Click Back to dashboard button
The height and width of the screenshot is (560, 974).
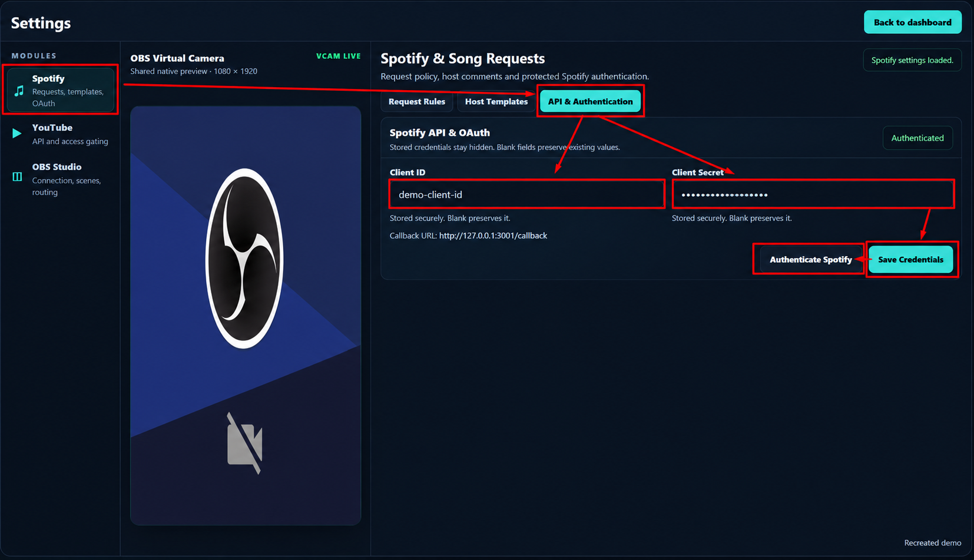912,22
